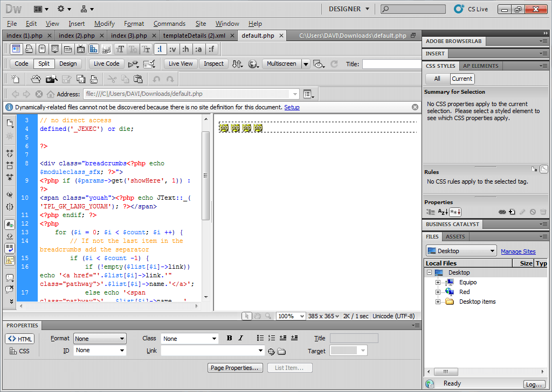This screenshot has height=392, width=552.
Task: Click the Text Indent icon in Properties
Action: click(294, 338)
